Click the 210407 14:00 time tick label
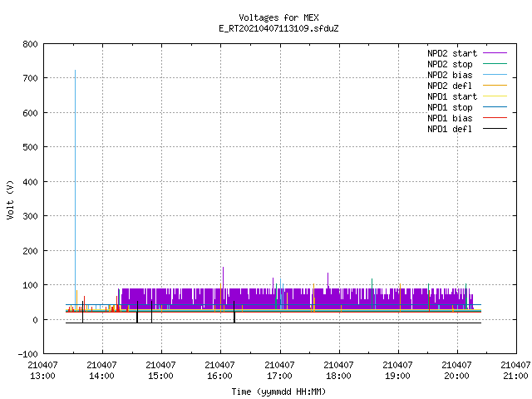The width and height of the screenshot is (532, 399). point(101,370)
